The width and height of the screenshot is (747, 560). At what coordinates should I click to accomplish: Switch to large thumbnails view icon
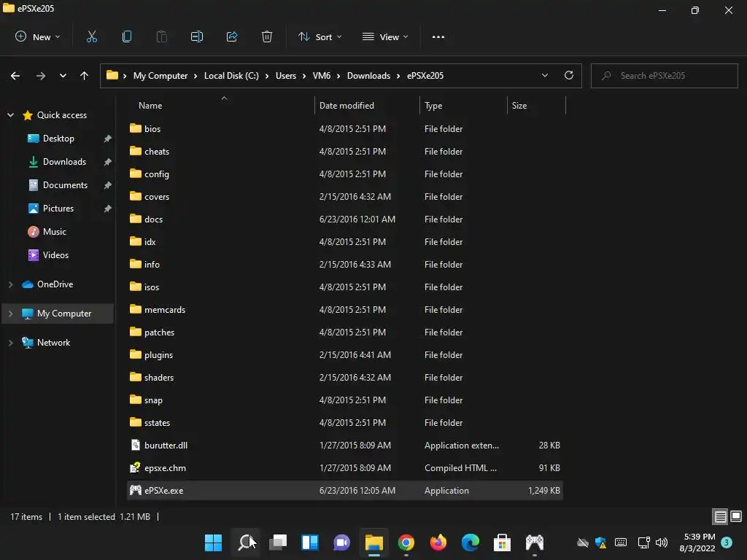(x=736, y=516)
